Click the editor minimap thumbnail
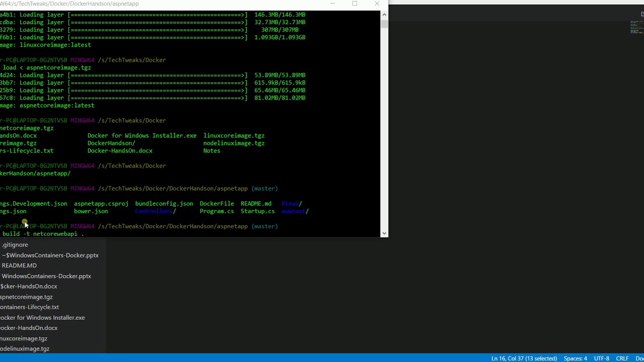The image size is (644, 362). tap(636, 27)
